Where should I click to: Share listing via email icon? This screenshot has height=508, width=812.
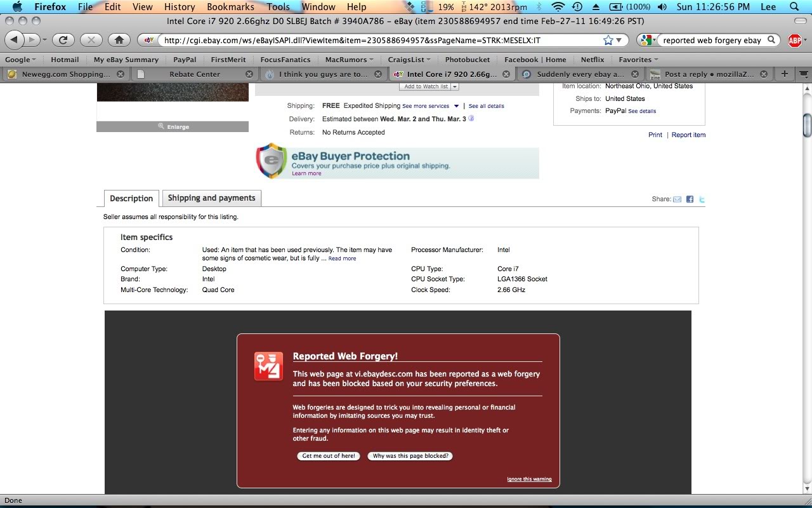[677, 199]
